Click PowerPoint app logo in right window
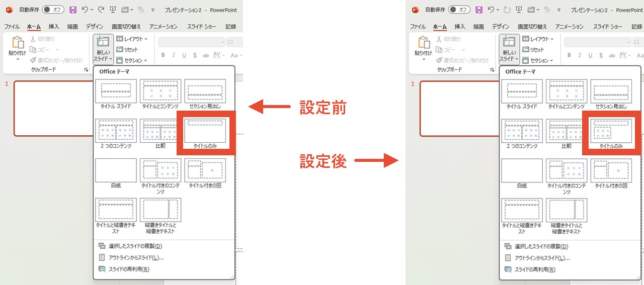This screenshot has width=644, height=285. point(415,10)
